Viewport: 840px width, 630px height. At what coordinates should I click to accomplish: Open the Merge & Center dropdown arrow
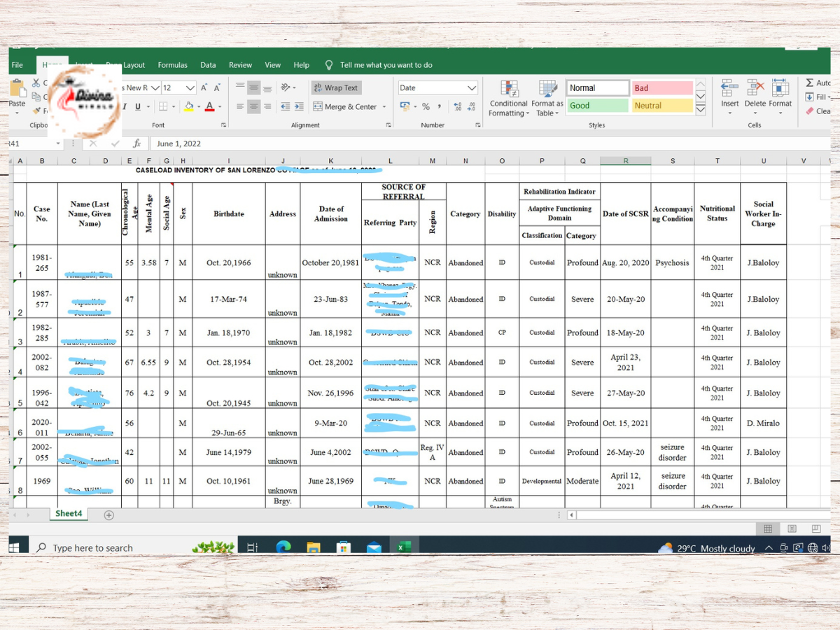point(385,107)
